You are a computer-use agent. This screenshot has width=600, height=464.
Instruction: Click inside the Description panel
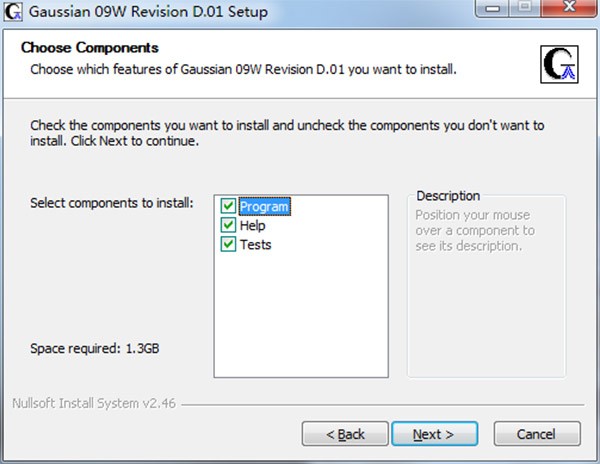click(x=486, y=300)
